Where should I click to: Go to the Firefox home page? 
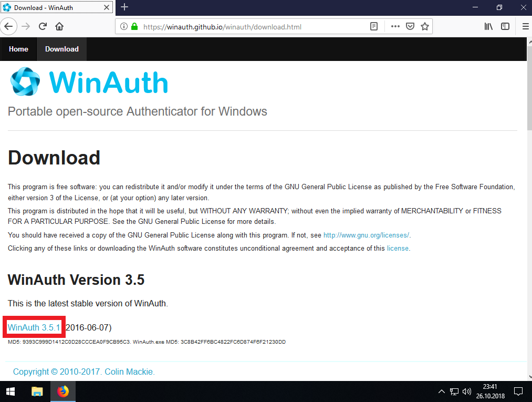(59, 26)
